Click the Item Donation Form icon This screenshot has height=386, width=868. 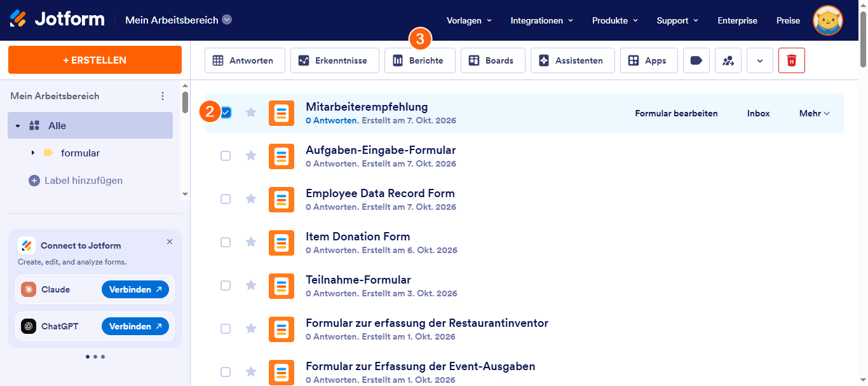tap(281, 243)
